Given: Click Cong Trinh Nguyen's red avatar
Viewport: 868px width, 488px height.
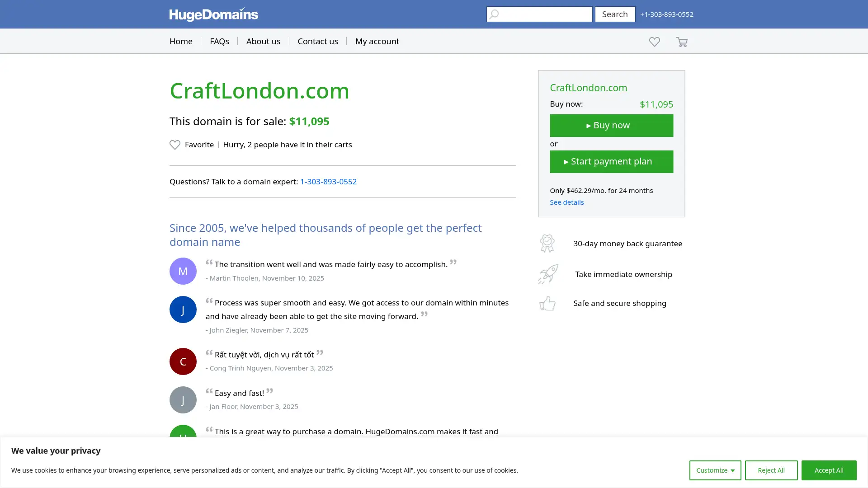Looking at the screenshot, I should click(x=183, y=361).
